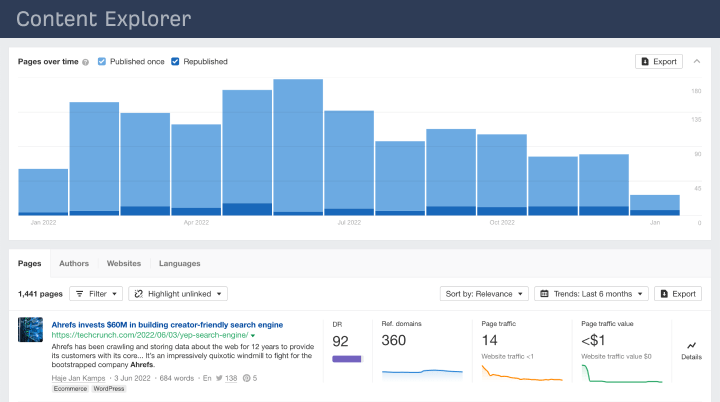Open the Filter dropdown

point(96,294)
